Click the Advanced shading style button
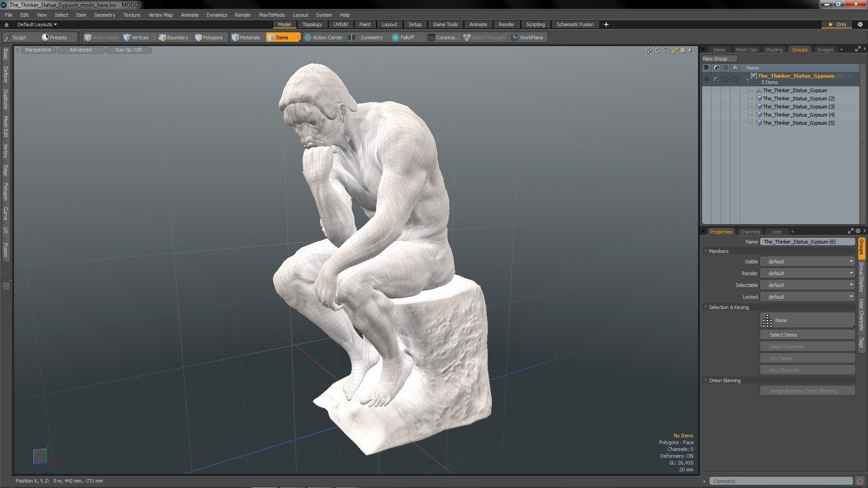Image resolution: width=868 pixels, height=488 pixels. pyautogui.click(x=80, y=50)
